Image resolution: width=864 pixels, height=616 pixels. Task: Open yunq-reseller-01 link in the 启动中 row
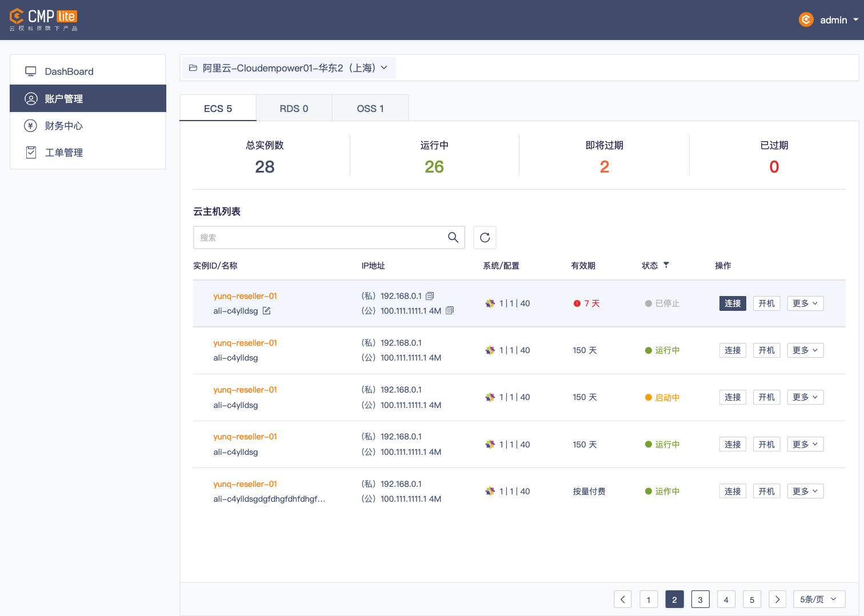tap(245, 390)
